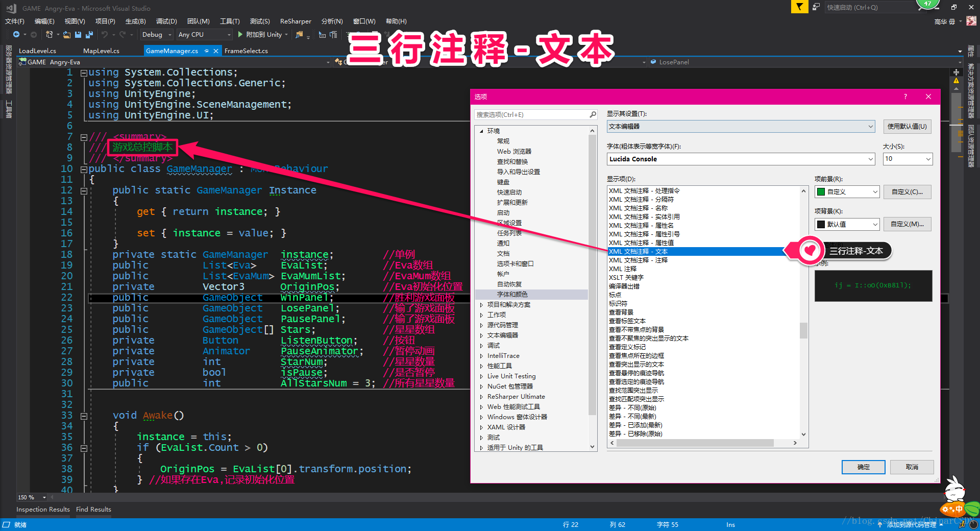
Task: Click the restore window button
Action: click(x=953, y=7)
